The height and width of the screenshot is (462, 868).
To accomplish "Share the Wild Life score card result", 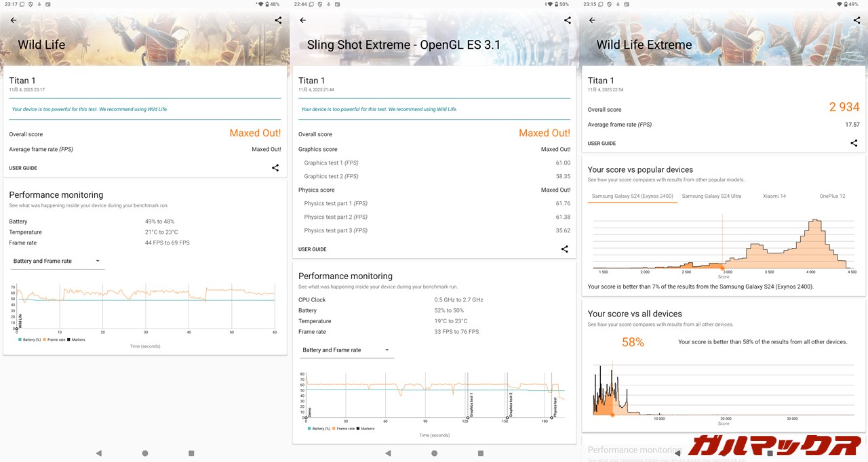I will 275,168.
